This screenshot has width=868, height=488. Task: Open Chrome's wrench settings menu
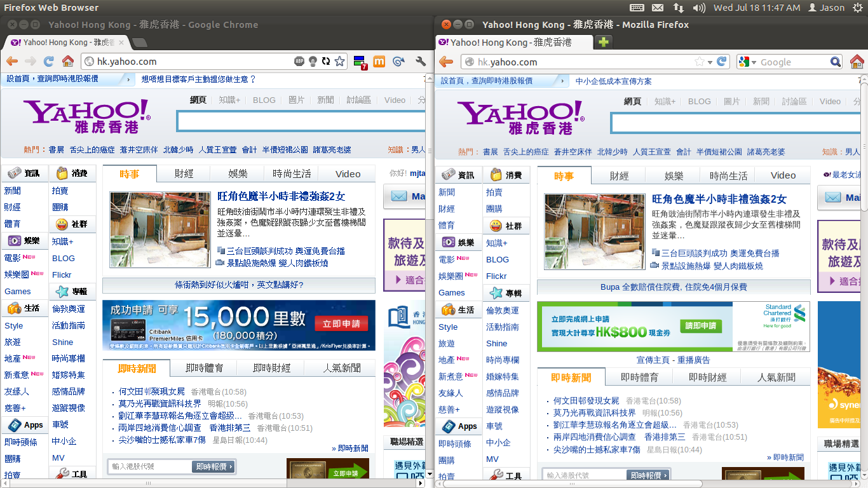(420, 62)
